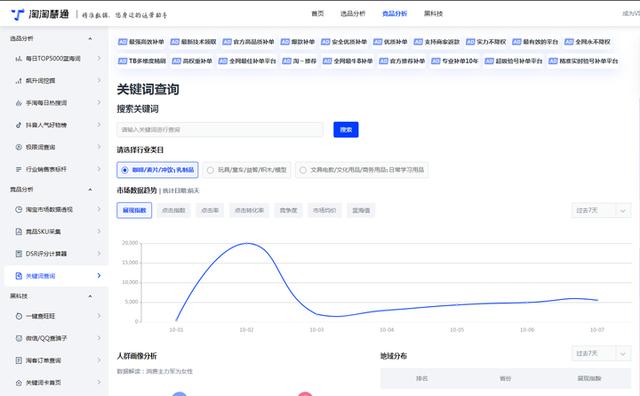Viewport: 640px width, 396px height.
Task: Open the 专业补单10年 ad link
Action: coord(455,61)
